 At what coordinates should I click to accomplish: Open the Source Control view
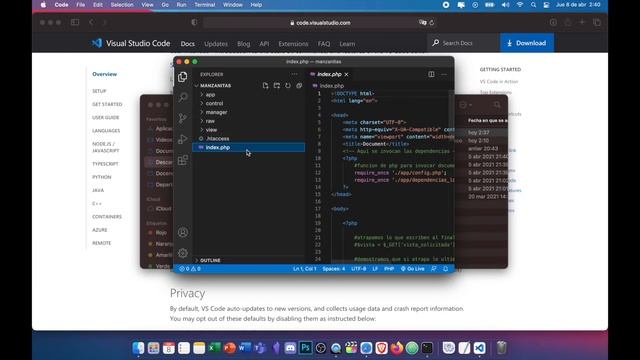click(x=182, y=118)
